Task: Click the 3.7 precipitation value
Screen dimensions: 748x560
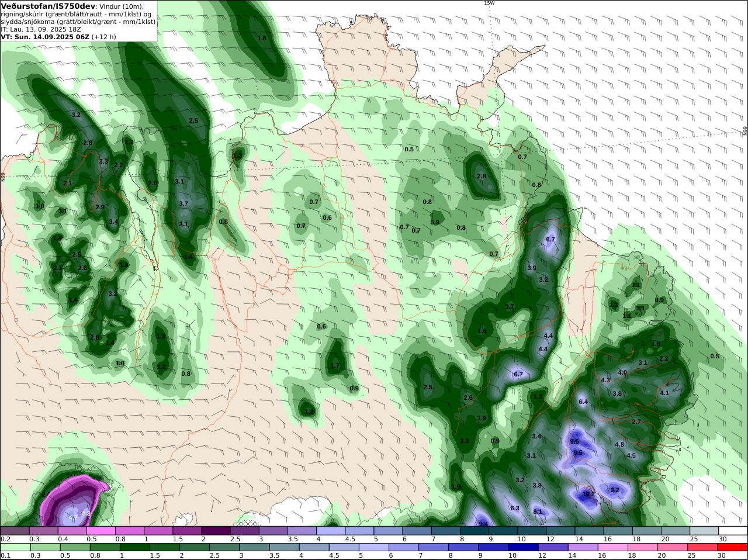Action: pyautogui.click(x=183, y=204)
